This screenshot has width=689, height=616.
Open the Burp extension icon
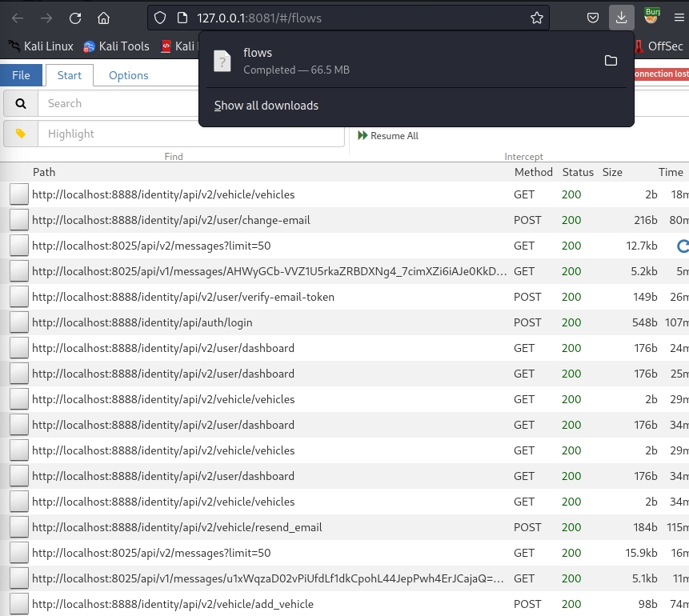click(651, 17)
